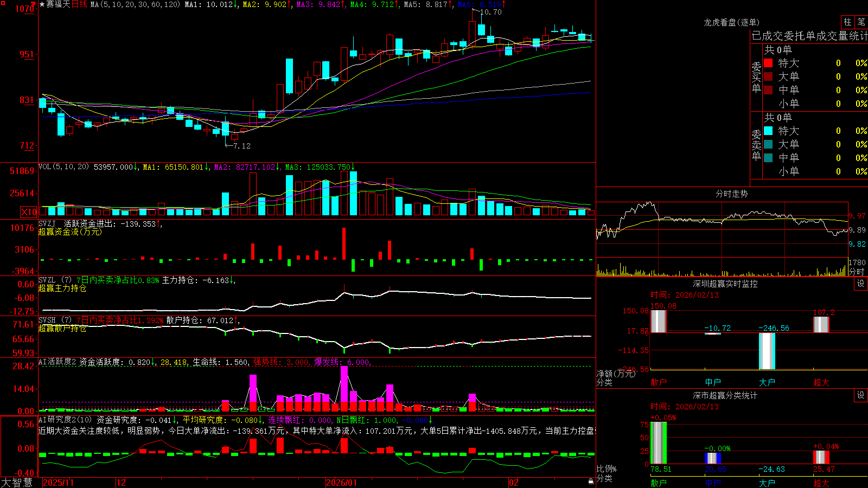Viewport: 868px width, 488px height.
Task: Click the lock icon on the timeline bar
Action: point(591,481)
